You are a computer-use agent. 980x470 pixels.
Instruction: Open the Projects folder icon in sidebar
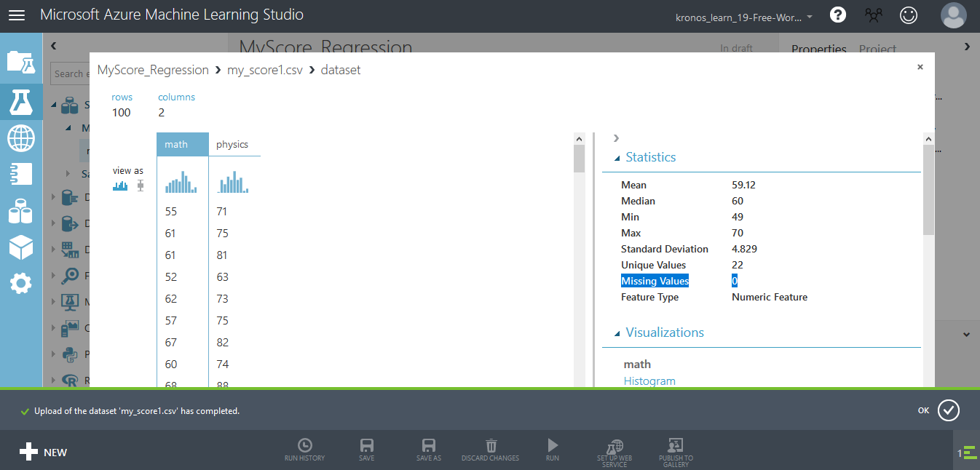20,62
